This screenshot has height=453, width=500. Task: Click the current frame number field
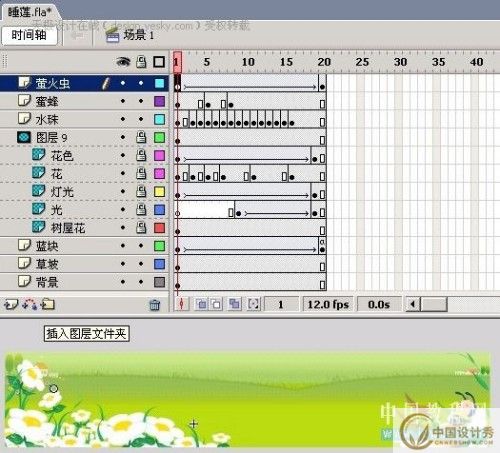281,304
